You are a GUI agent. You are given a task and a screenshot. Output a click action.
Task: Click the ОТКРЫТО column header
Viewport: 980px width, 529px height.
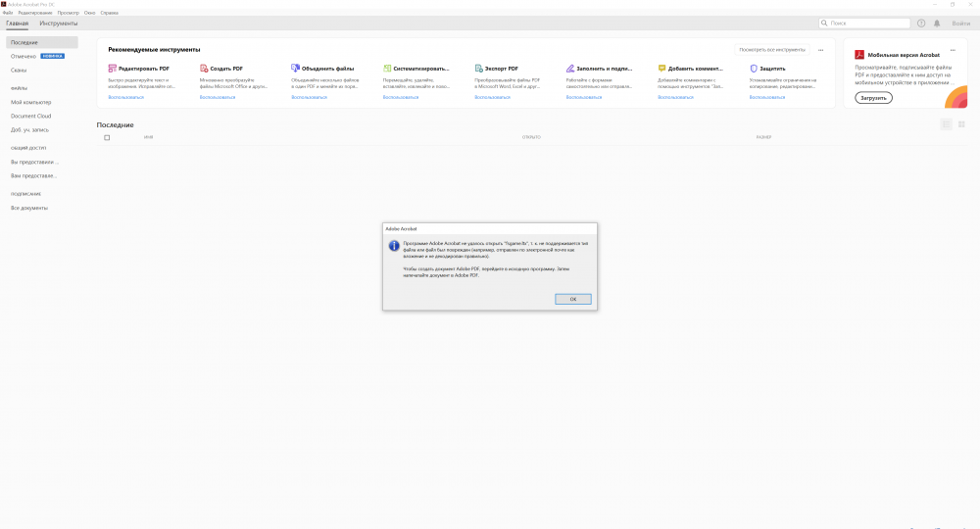click(x=531, y=137)
